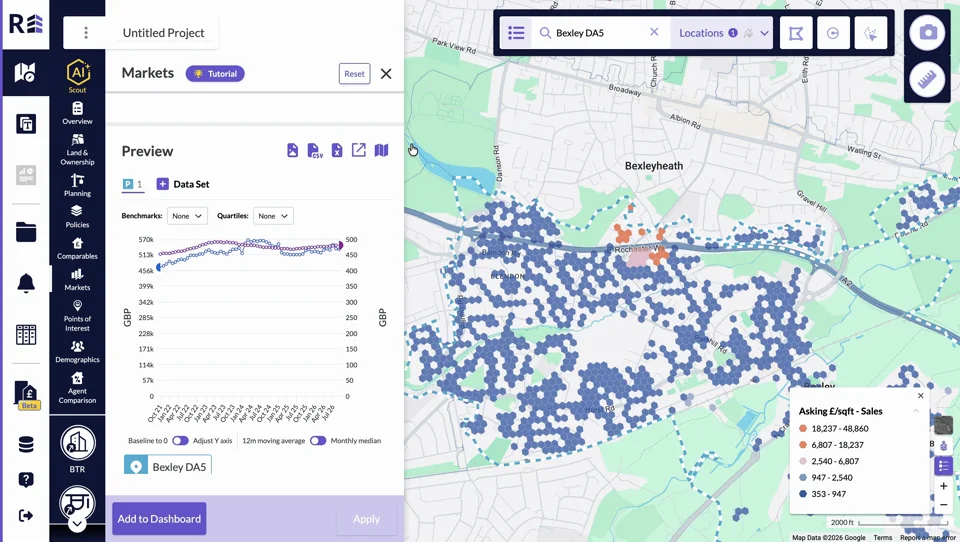This screenshot has height=542, width=960.
Task: Open the Agent Comparison section
Action: [78, 388]
